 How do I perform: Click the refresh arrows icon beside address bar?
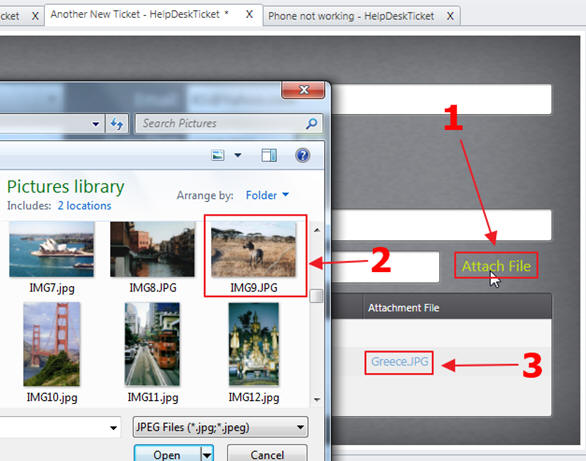point(117,124)
